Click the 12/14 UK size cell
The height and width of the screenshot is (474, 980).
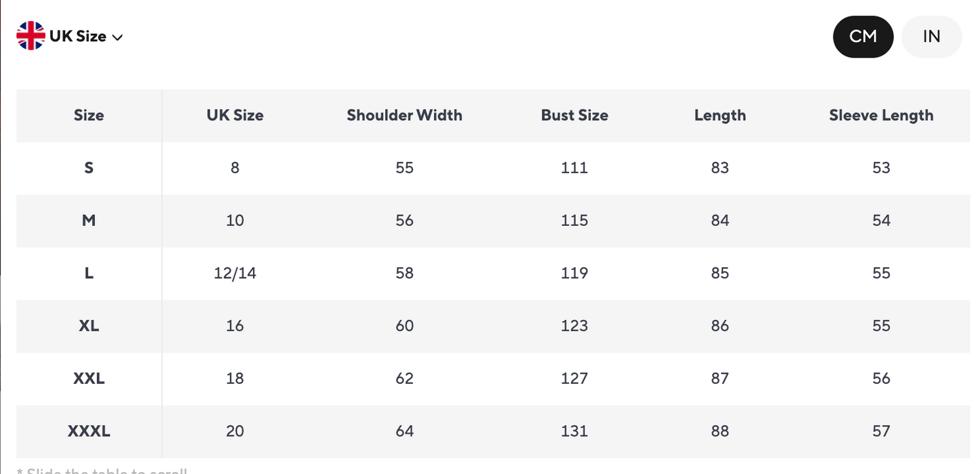(x=235, y=273)
